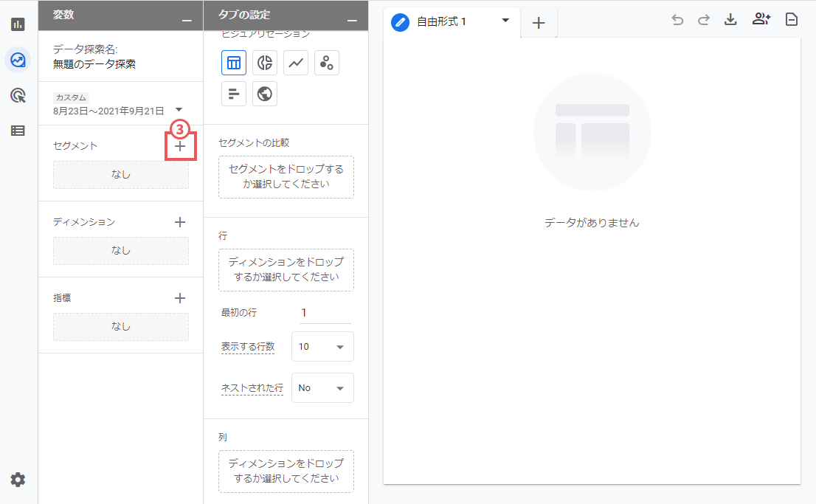Select the geo map visualization
The image size is (816, 504).
[265, 94]
